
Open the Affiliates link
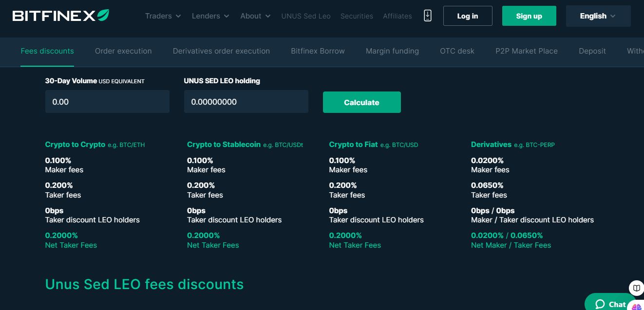pos(398,16)
